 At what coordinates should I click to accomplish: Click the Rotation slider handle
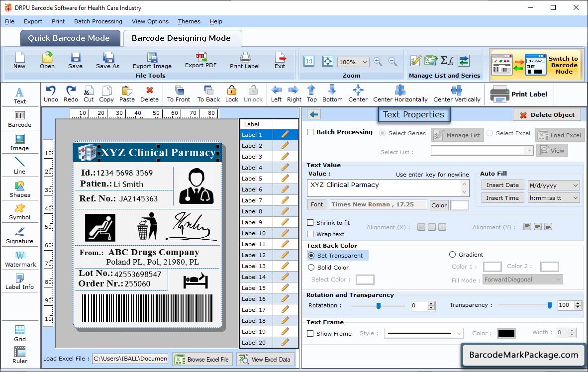coord(379,306)
